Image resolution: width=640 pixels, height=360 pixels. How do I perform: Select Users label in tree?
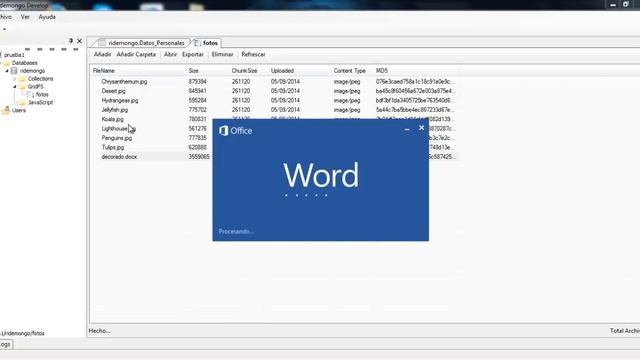pyautogui.click(x=19, y=110)
